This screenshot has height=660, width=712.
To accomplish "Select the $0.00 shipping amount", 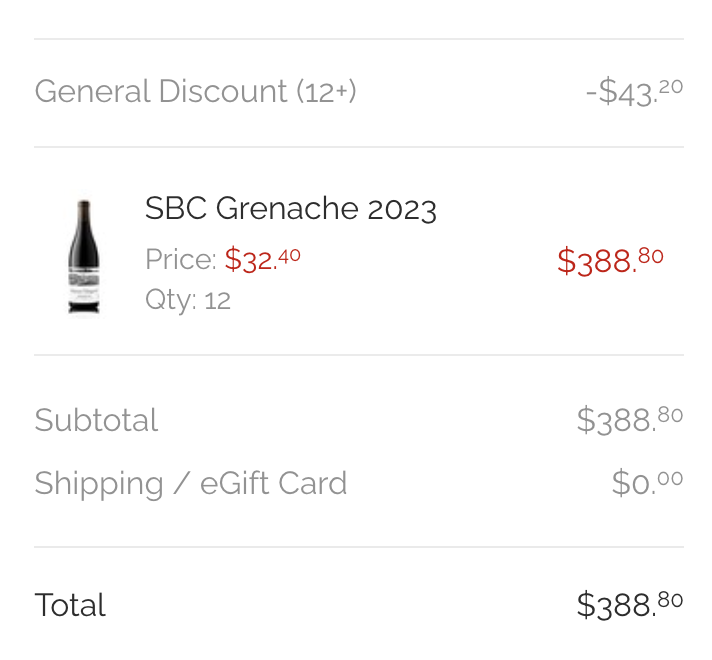I will coord(647,483).
